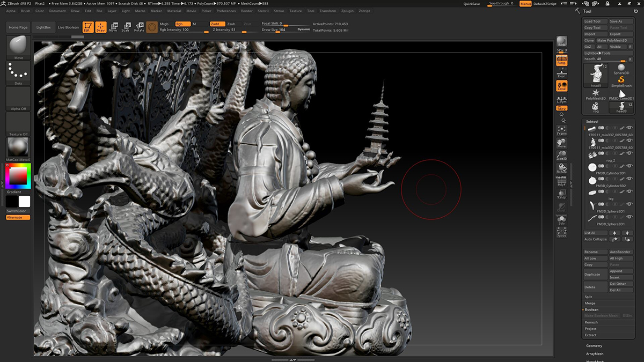The height and width of the screenshot is (362, 644).
Task: Click the Edit mode icon
Action: 87,27
